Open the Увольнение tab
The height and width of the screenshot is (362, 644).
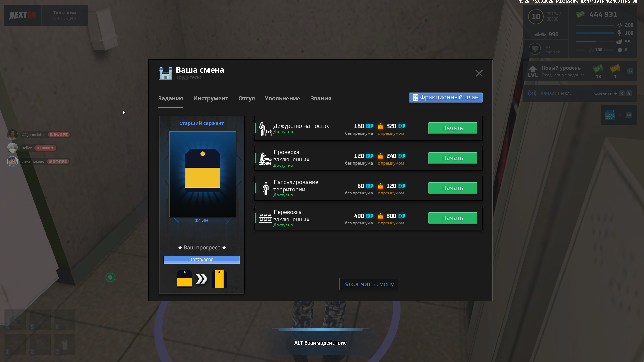coord(282,98)
